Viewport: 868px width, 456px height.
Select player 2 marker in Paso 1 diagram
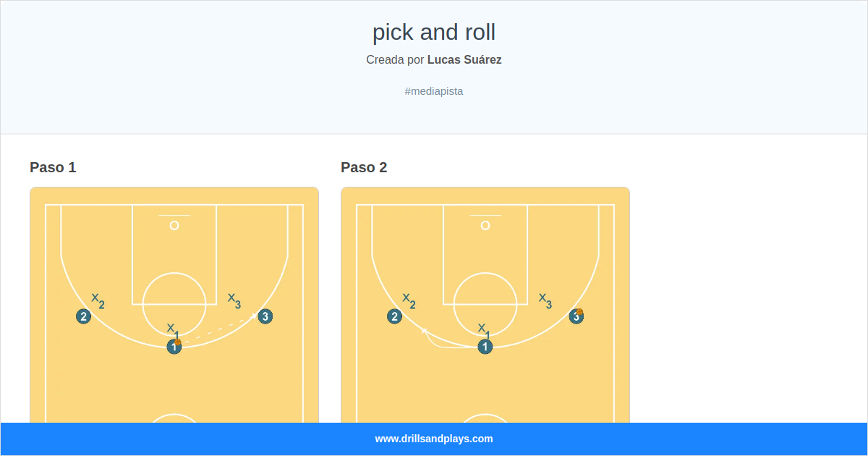(x=83, y=316)
